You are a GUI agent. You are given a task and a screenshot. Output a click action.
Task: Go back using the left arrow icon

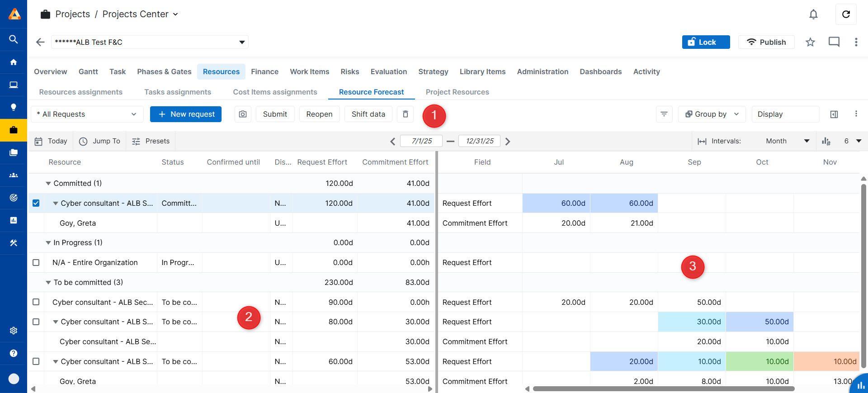[40, 42]
